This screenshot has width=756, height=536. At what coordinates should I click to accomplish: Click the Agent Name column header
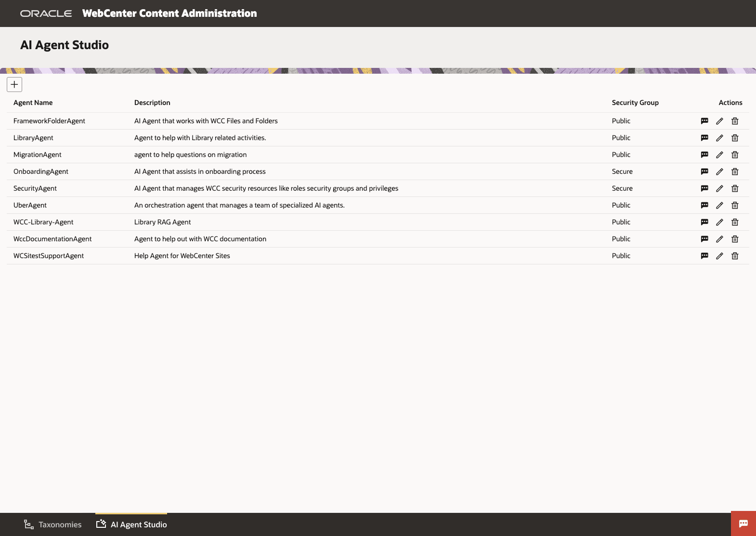click(33, 103)
